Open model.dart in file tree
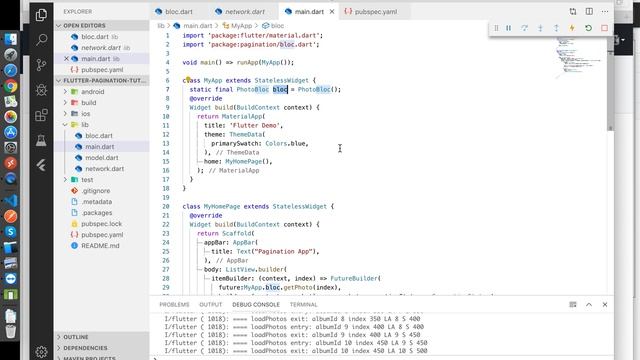The width and height of the screenshot is (640, 360). pyautogui.click(x=102, y=158)
